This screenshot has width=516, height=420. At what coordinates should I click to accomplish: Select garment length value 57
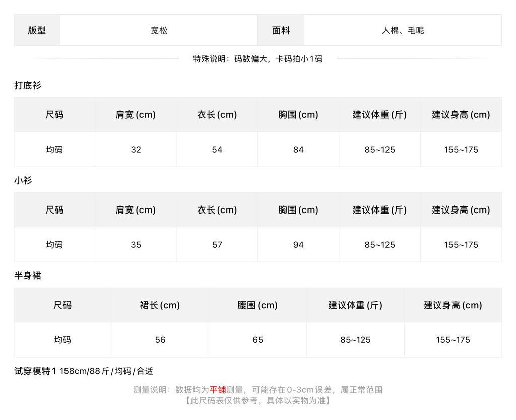tap(217, 245)
